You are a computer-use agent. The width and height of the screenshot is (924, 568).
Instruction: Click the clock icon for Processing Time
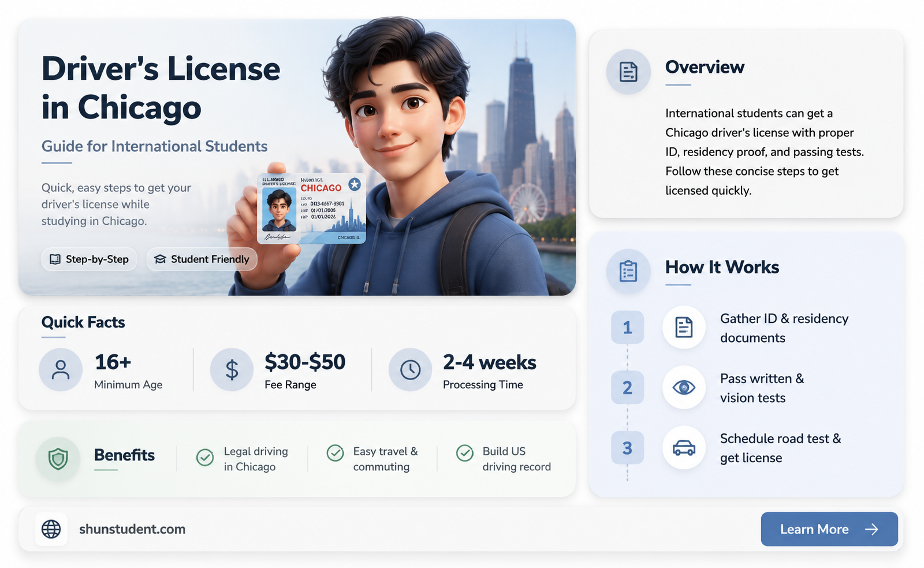tap(411, 369)
